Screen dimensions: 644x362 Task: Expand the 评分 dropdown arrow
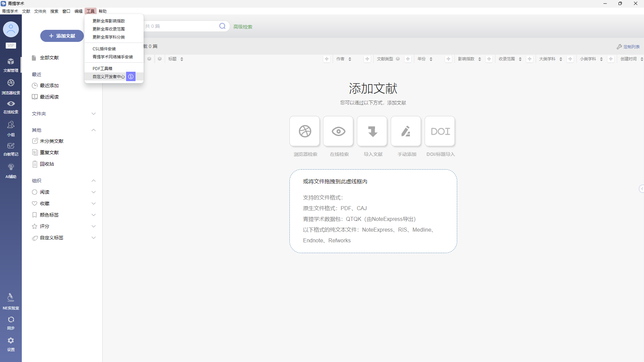point(94,226)
